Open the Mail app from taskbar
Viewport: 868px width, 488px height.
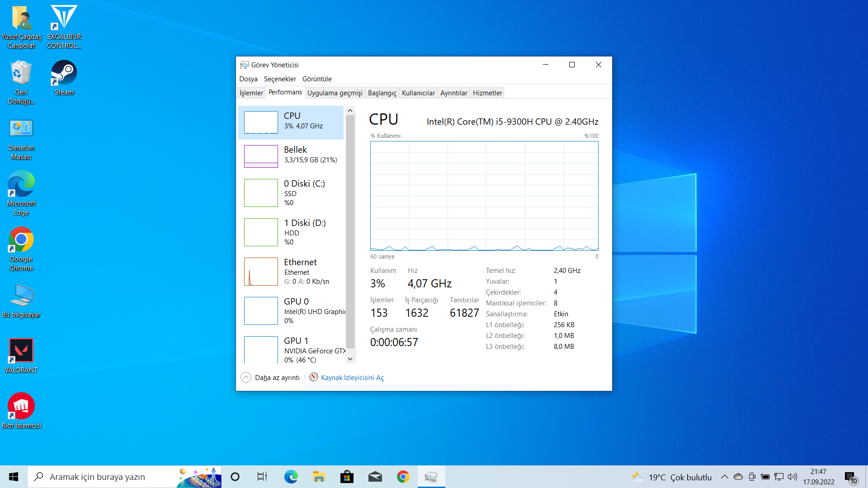click(x=375, y=477)
